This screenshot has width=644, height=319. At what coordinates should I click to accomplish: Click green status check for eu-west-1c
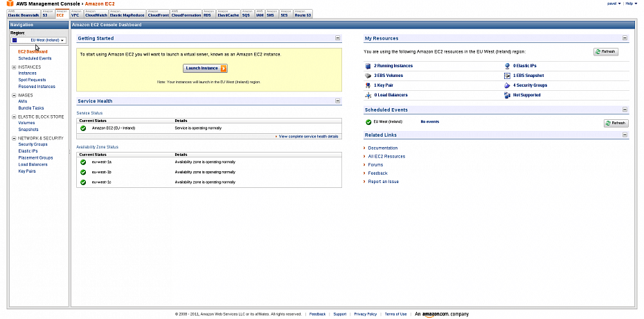(83, 182)
